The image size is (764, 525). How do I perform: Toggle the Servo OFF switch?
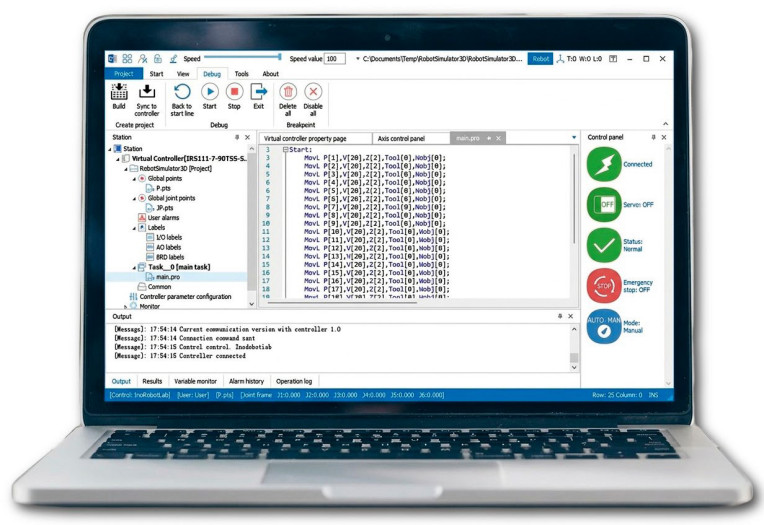[604, 205]
